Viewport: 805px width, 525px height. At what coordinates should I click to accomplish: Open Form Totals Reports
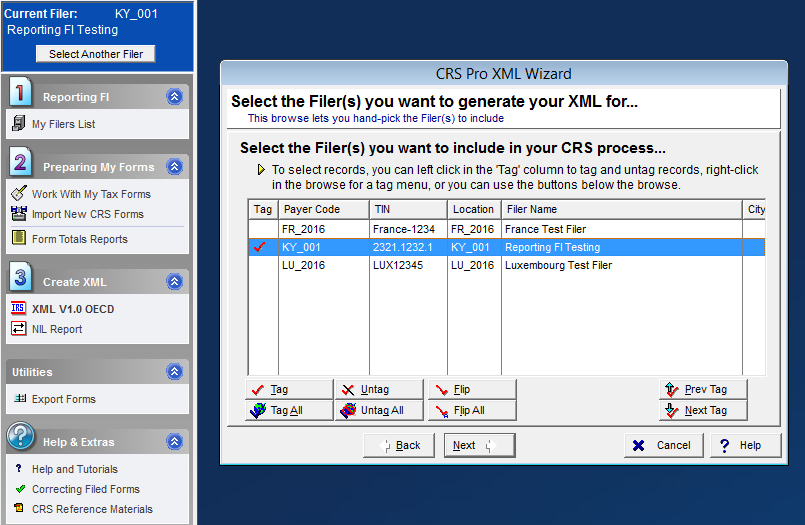point(80,239)
